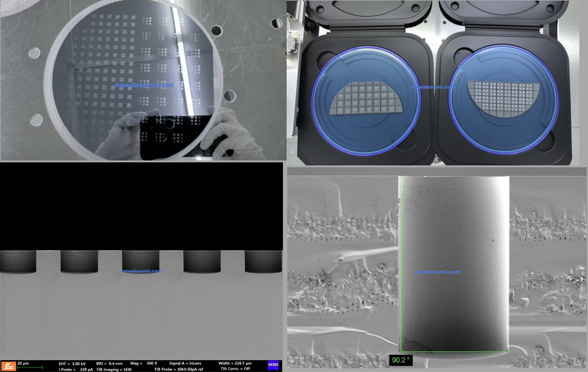588x372 pixels.
Task: Open the wafer inspection photo with gloved hands
Action: [x=143, y=80]
